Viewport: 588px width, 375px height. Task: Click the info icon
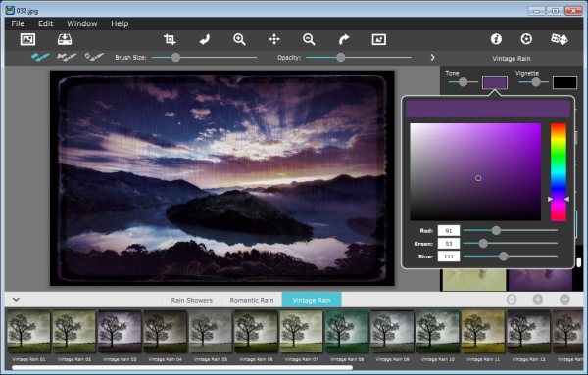[496, 39]
